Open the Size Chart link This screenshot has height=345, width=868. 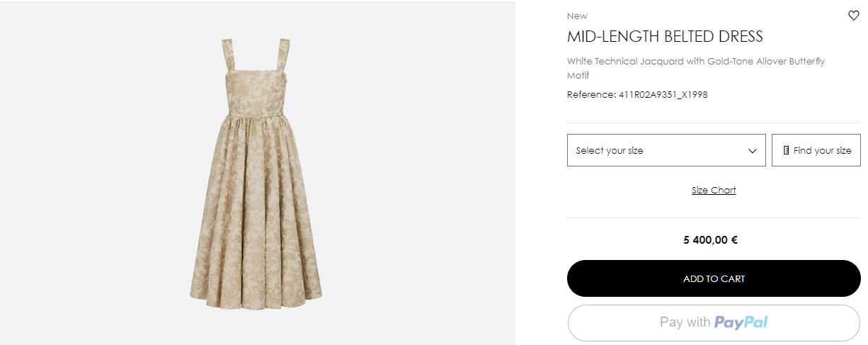(x=713, y=190)
